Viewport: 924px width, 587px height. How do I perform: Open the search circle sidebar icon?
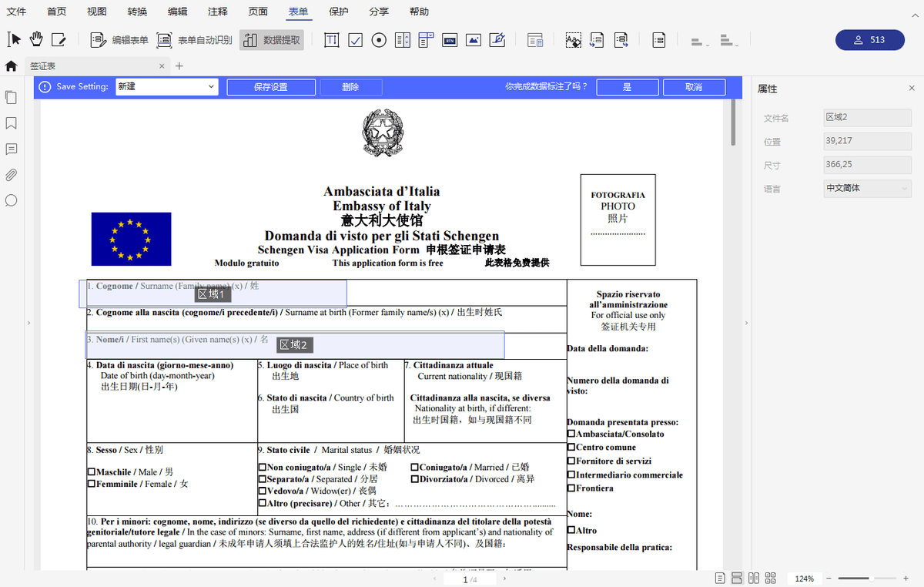point(11,200)
